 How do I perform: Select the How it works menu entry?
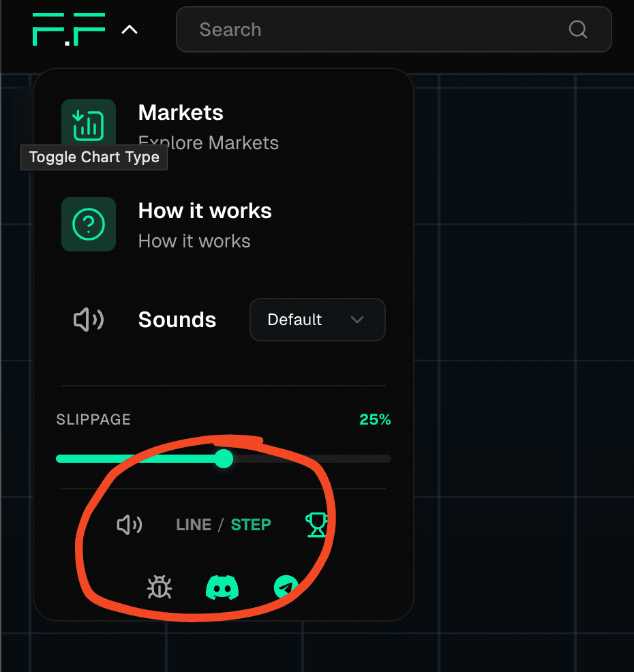205,211
